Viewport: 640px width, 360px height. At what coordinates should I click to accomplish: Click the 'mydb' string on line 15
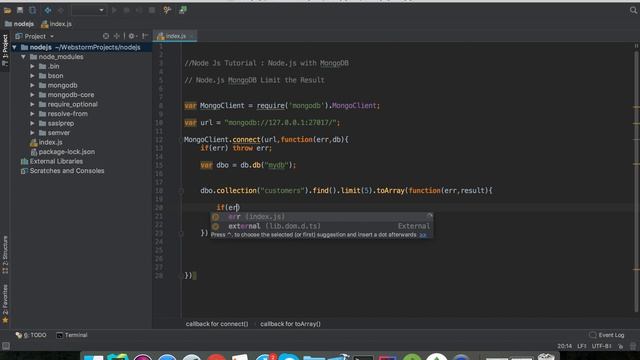click(277, 165)
